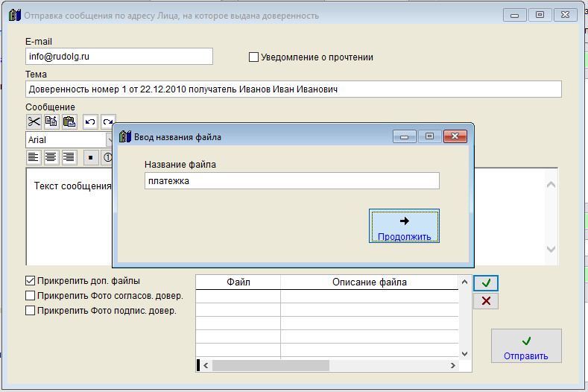Click Отправить to send the message
This screenshot has height=392, width=588.
(x=526, y=346)
